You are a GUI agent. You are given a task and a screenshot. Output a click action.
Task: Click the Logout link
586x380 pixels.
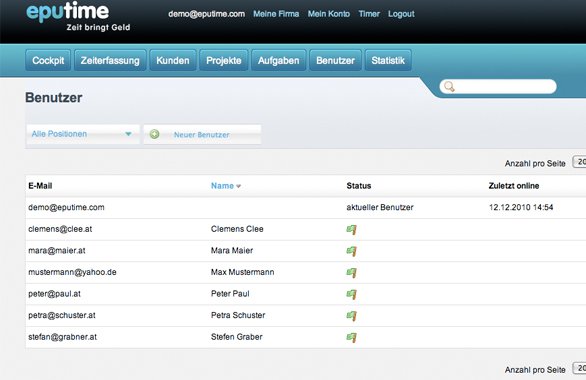click(x=401, y=14)
